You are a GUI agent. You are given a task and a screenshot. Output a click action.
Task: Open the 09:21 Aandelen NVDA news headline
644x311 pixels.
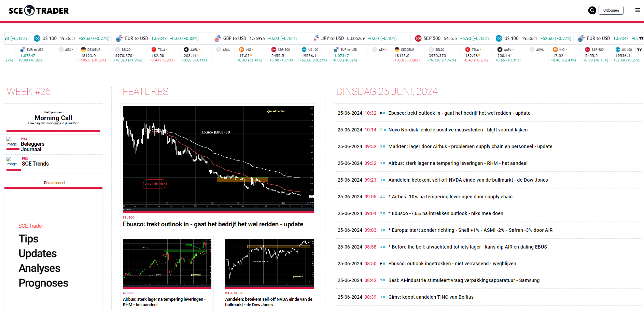coord(468,180)
